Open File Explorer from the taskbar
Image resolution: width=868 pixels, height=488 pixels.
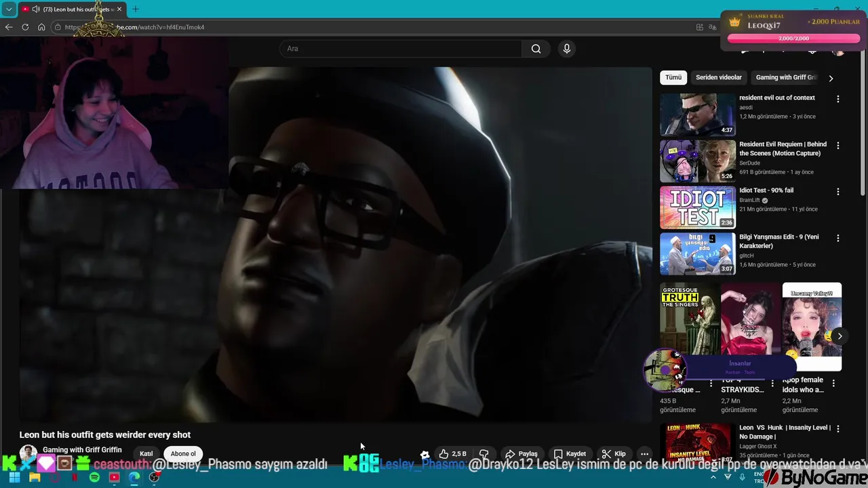(x=35, y=478)
